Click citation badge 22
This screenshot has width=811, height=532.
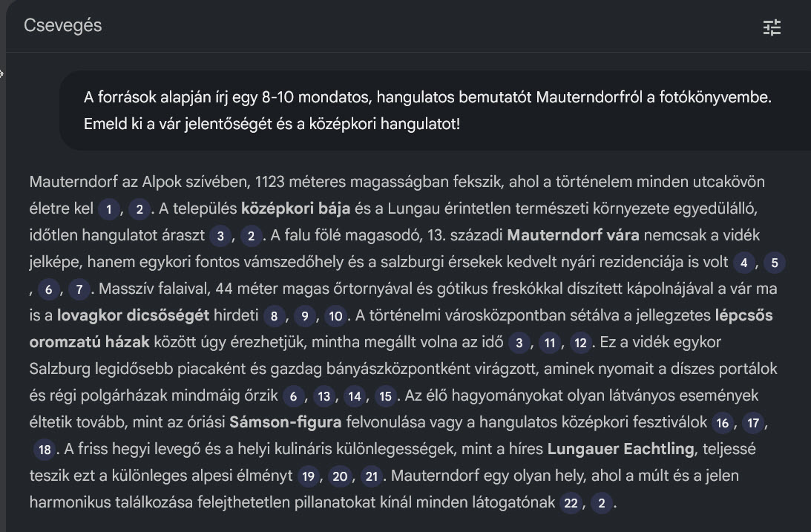point(570,503)
